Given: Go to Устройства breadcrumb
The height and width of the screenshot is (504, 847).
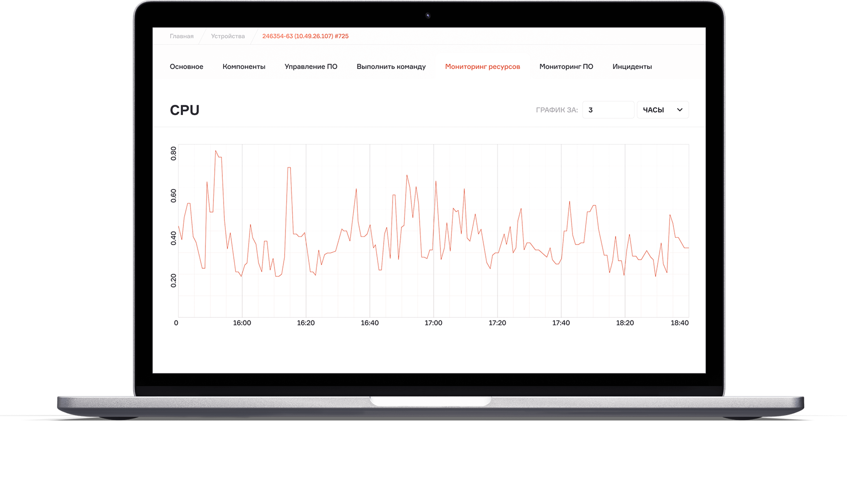Looking at the screenshot, I should 227,36.
